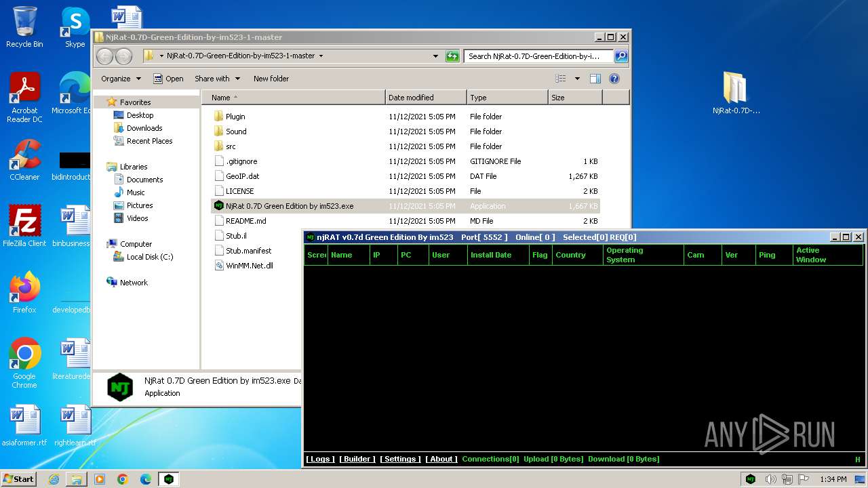The height and width of the screenshot is (488, 868).
Task: Open Skype desktop shortcut
Action: coord(75,27)
